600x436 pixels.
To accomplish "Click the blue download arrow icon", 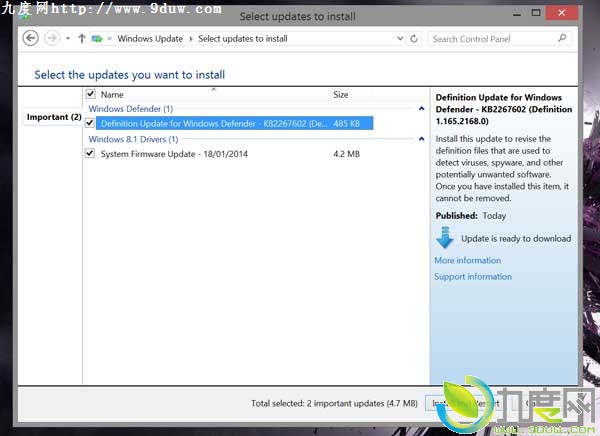I will pyautogui.click(x=445, y=238).
